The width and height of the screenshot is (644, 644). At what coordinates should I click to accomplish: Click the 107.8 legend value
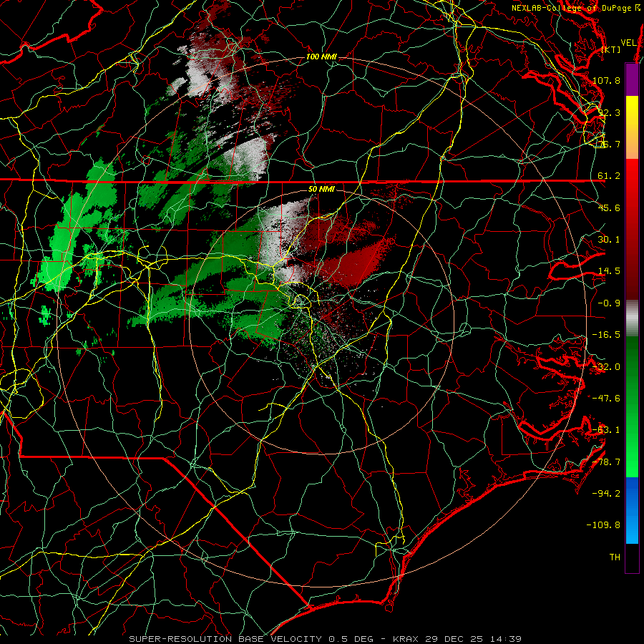(606, 80)
